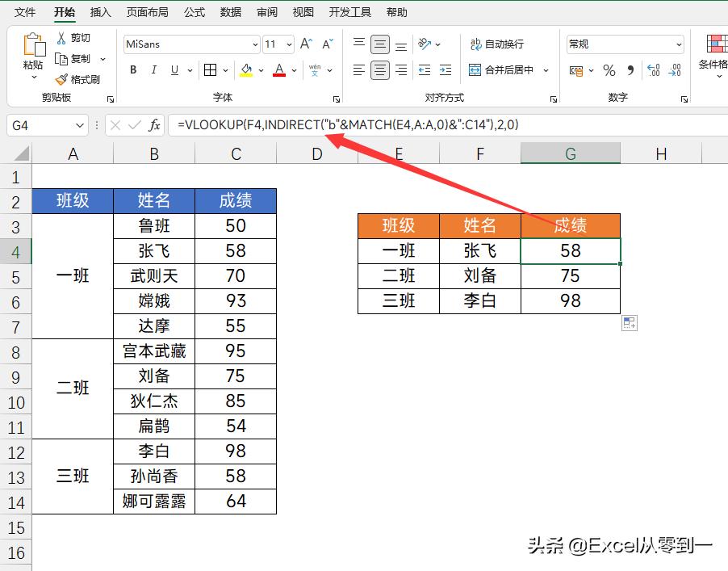This screenshot has width=728, height=571.
Task: Open the border style dropdown arrow
Action: coord(224,71)
